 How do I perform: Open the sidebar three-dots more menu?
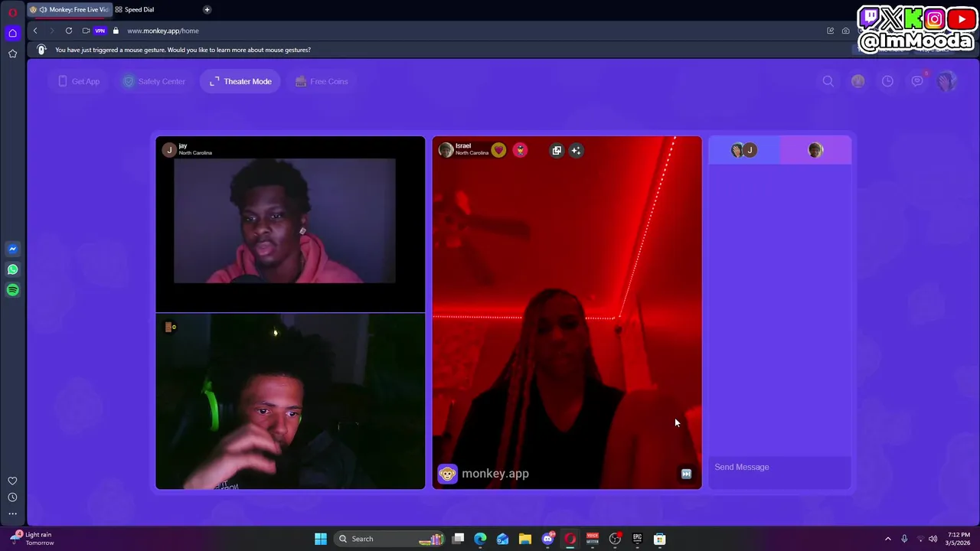click(x=12, y=514)
